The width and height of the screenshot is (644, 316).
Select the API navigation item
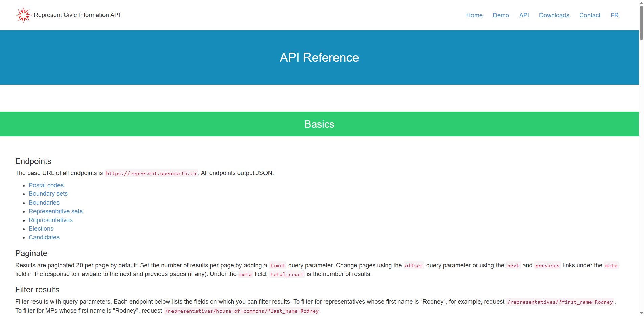pyautogui.click(x=524, y=15)
